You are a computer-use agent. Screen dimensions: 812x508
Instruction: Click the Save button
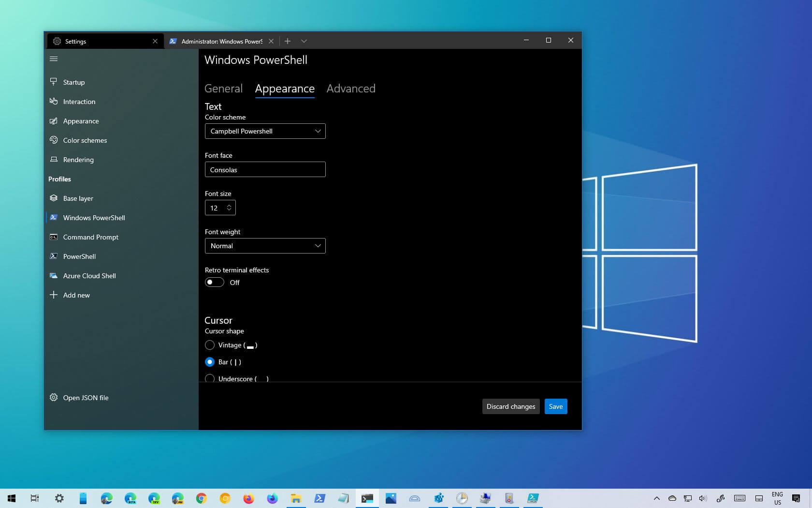pyautogui.click(x=556, y=406)
